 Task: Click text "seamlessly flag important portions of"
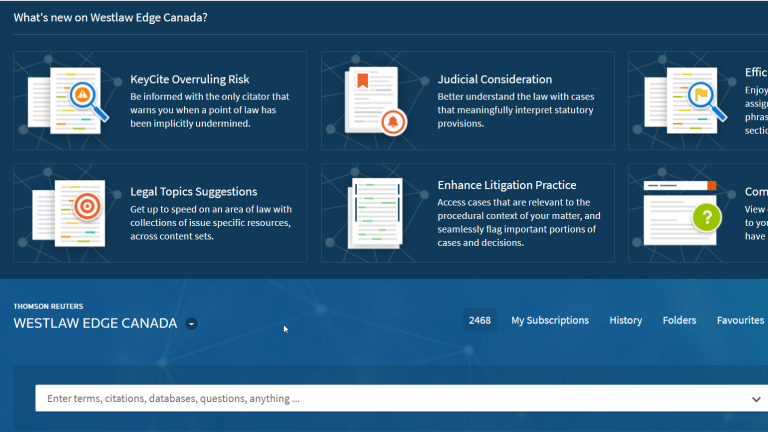click(x=517, y=229)
